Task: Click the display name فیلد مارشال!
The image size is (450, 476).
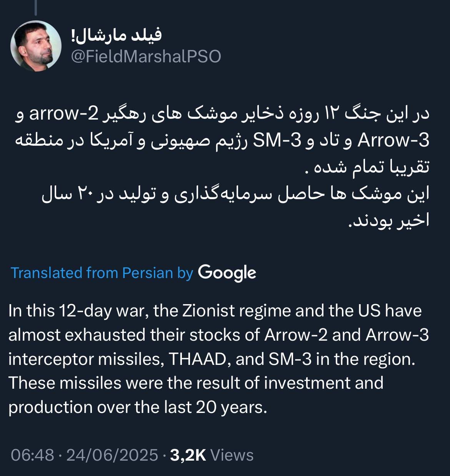Action: click(x=117, y=35)
